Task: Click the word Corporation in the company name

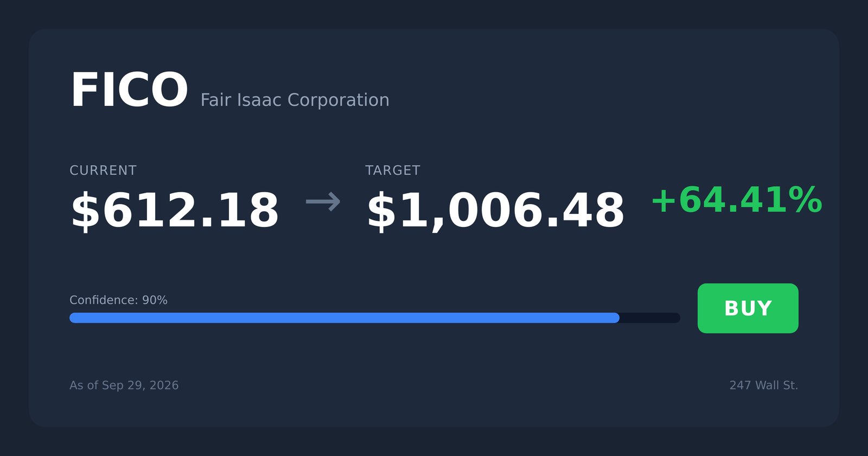Action: pyautogui.click(x=338, y=100)
